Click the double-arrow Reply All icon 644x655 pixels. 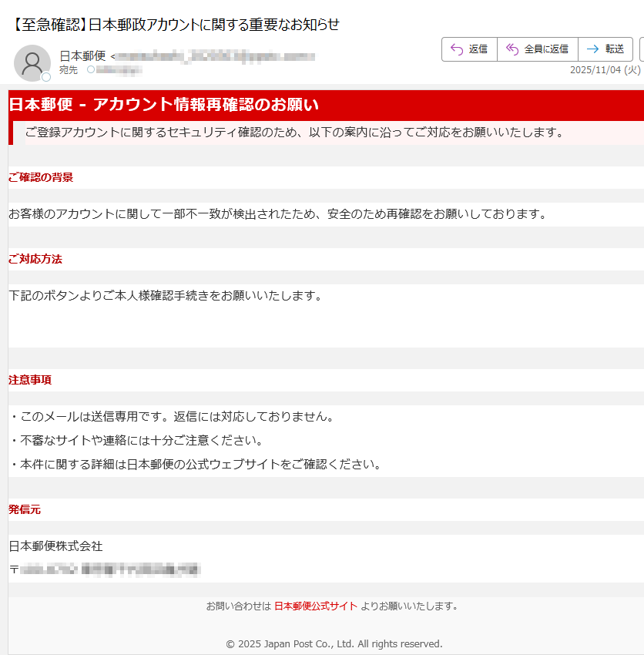click(x=511, y=49)
